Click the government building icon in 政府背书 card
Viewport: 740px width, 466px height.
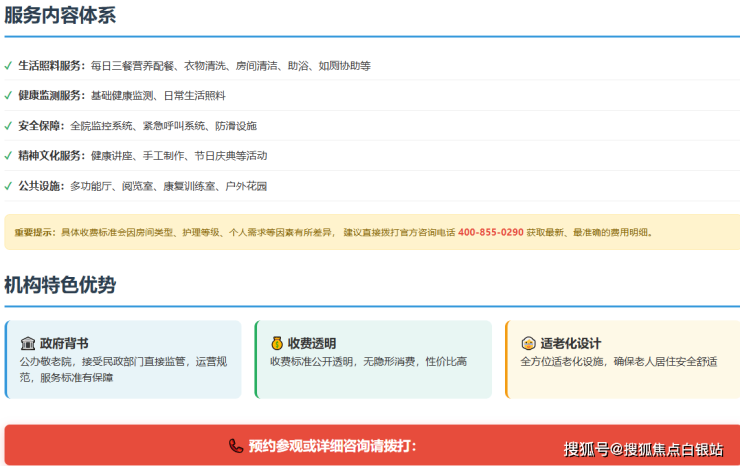pos(28,343)
